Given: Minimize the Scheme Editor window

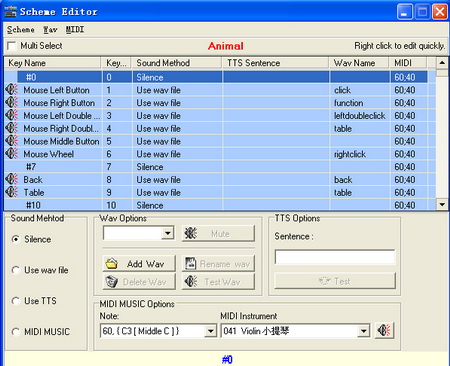Looking at the screenshot, I should [x=405, y=12].
